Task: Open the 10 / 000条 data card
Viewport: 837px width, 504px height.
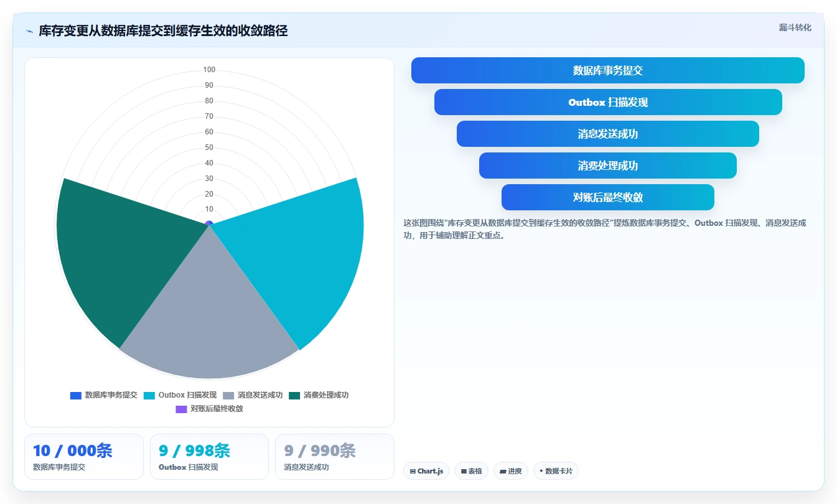Action: (84, 457)
